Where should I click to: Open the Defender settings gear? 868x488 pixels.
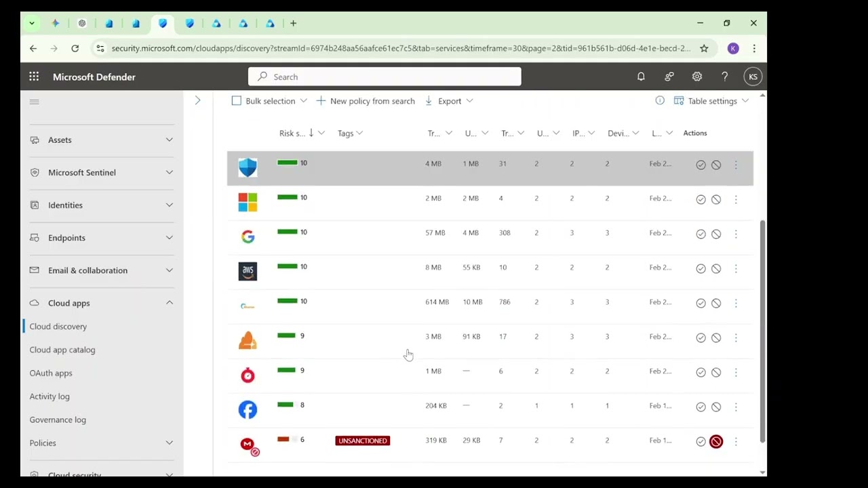697,77
